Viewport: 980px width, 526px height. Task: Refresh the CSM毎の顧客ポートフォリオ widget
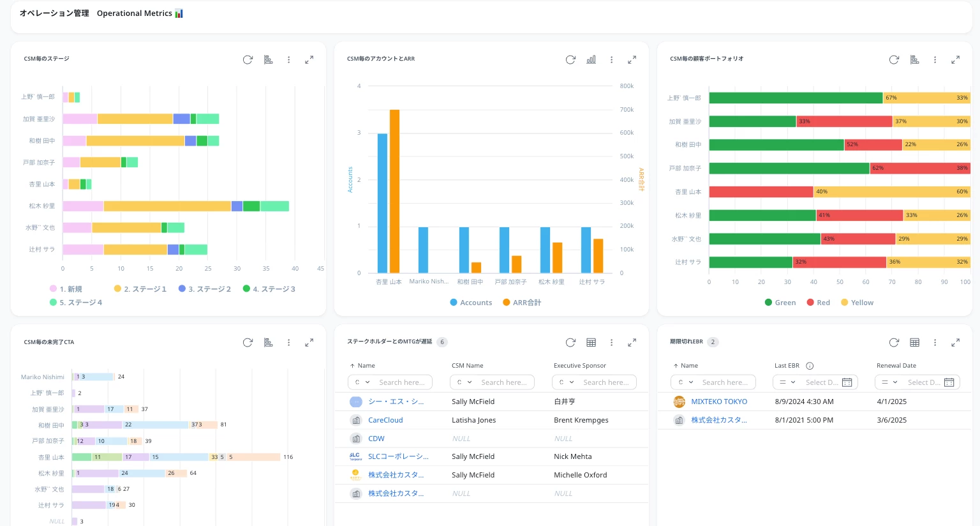click(x=894, y=59)
